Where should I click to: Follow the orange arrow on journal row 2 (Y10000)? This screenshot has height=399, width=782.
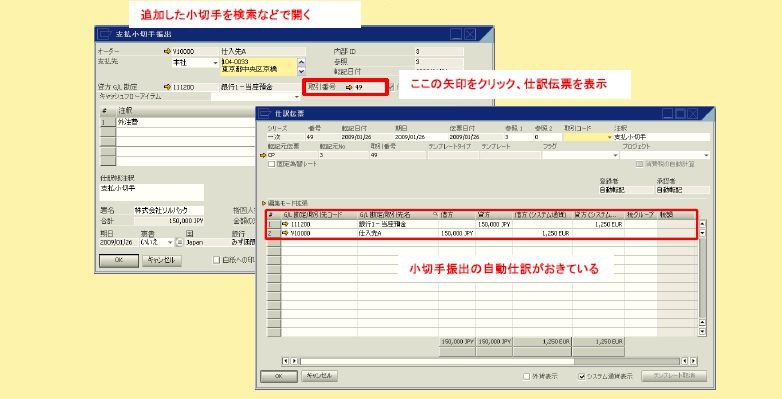pos(285,233)
